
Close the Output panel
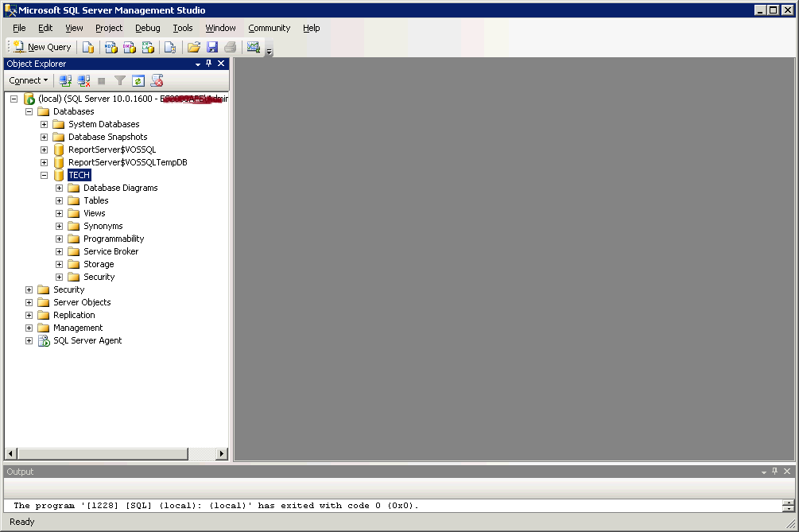pos(787,472)
